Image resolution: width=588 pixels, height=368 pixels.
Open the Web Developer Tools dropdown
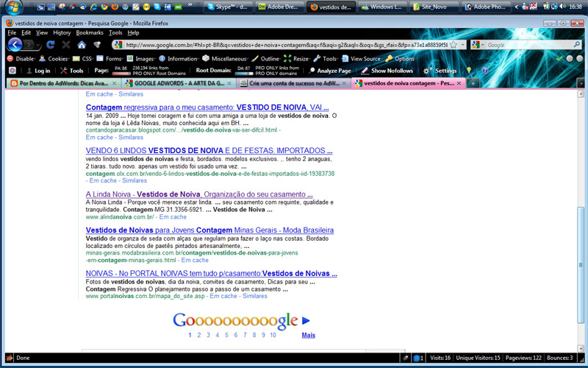point(326,59)
